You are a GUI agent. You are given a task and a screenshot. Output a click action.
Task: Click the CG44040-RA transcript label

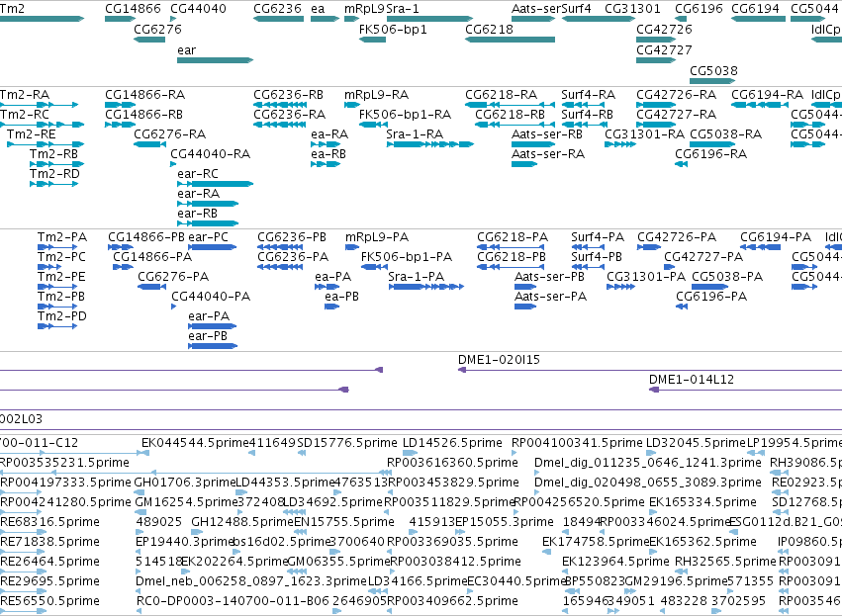pos(211,154)
